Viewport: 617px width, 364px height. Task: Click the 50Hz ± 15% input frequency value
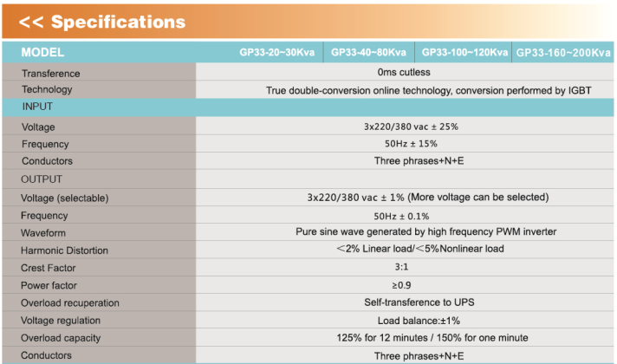click(x=411, y=144)
